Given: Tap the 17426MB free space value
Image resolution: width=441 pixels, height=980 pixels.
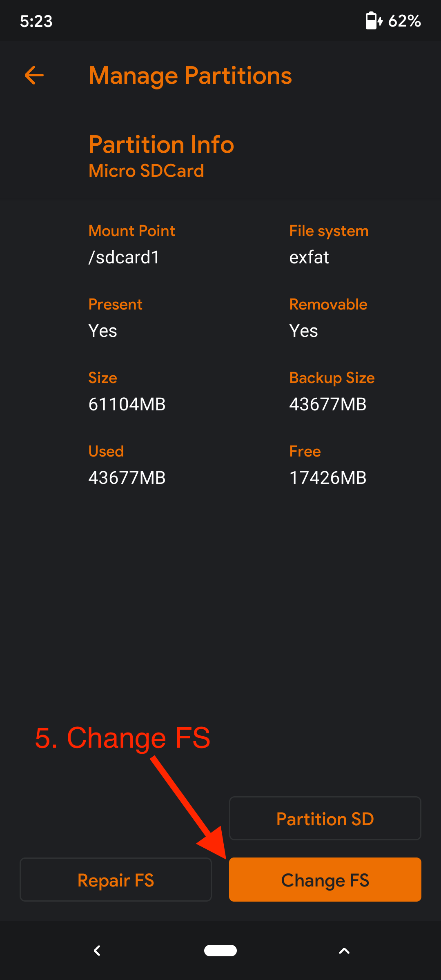Looking at the screenshot, I should tap(328, 478).
